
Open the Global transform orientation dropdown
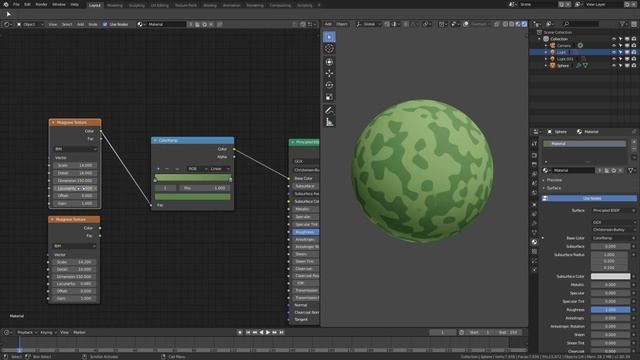click(x=369, y=24)
